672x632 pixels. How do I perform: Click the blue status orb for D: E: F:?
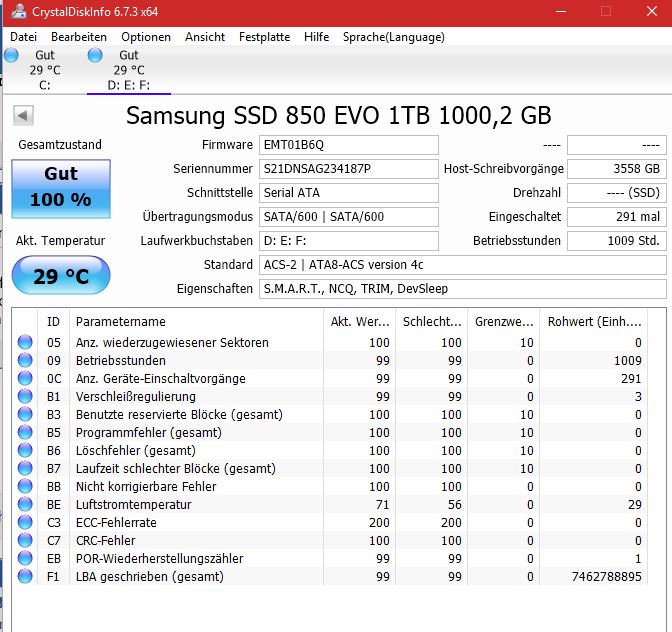point(95,55)
